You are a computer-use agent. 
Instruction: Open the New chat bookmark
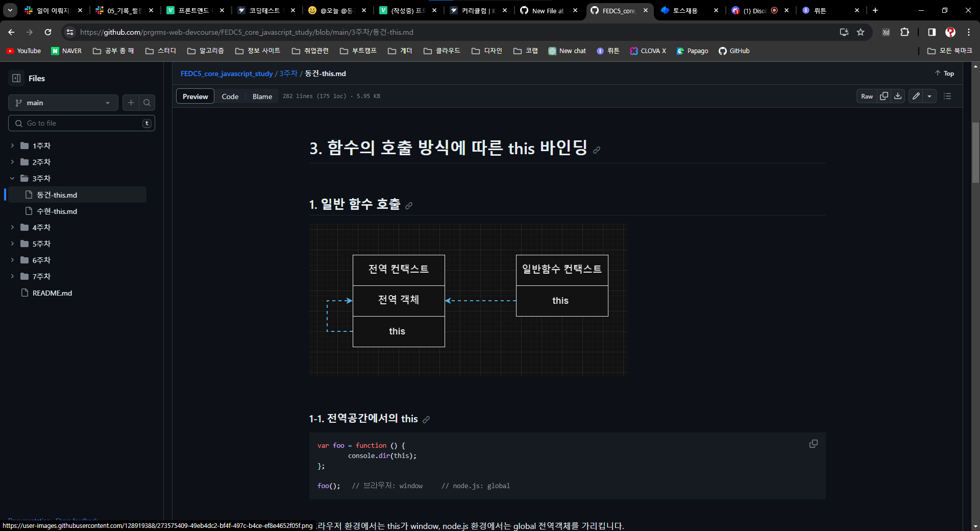pos(567,51)
